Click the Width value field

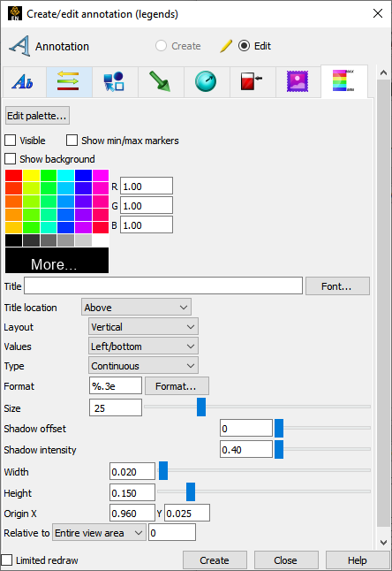tap(132, 471)
